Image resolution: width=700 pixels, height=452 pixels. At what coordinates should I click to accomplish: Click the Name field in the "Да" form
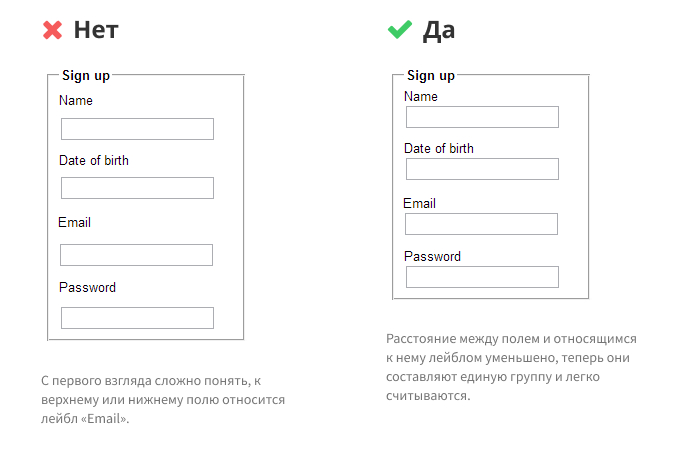click(482, 117)
